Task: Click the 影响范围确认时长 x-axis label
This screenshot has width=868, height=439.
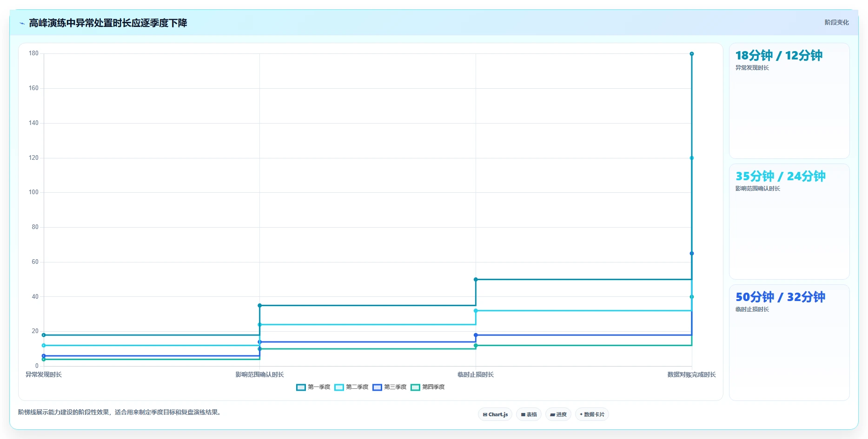Action: [x=259, y=374]
